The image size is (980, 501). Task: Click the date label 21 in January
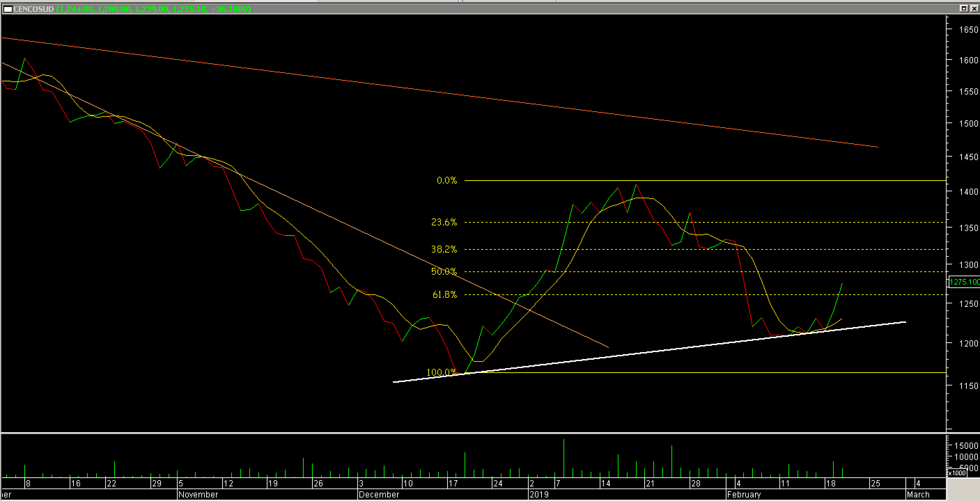tap(650, 484)
